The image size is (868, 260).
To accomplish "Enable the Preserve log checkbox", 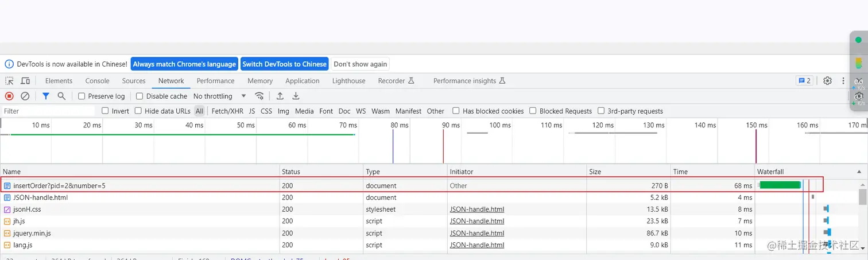I will pos(82,96).
